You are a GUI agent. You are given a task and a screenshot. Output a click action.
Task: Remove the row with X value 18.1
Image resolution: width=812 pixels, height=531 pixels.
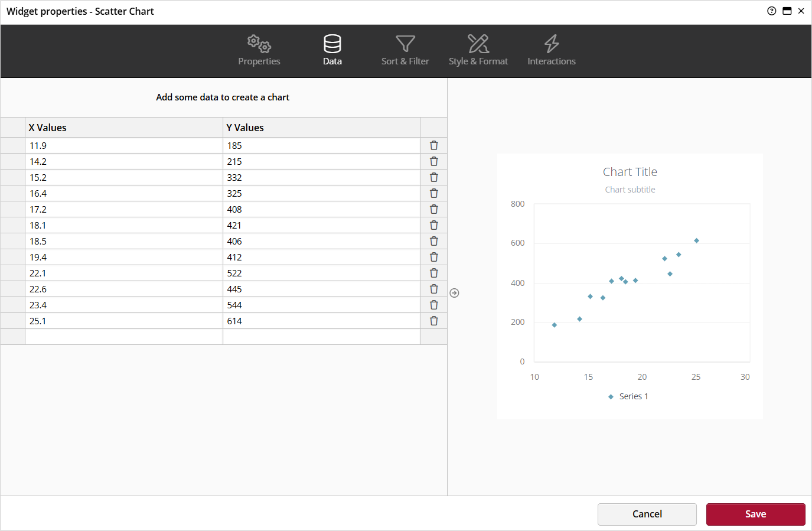[434, 225]
